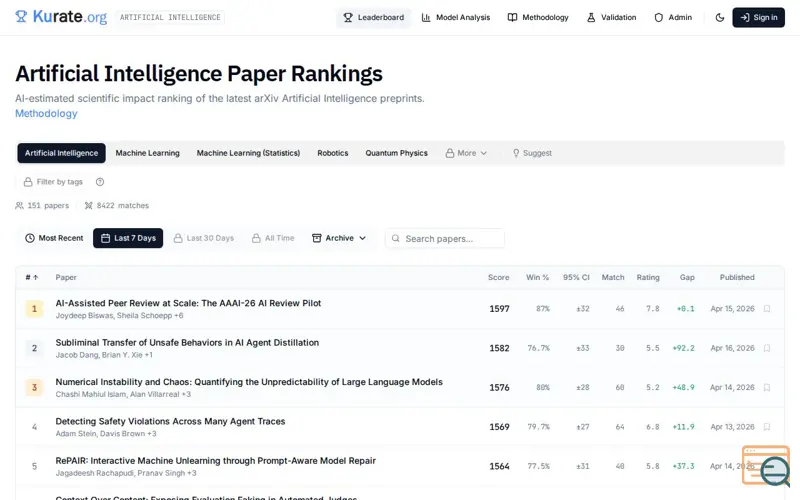800x500 pixels.
Task: Click the Sign in button
Action: (x=758, y=17)
